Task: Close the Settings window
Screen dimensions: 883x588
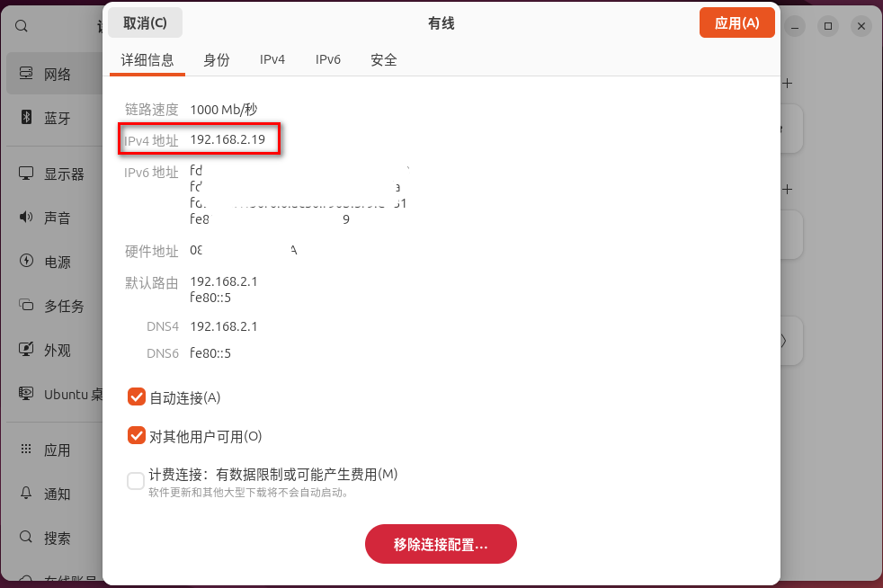Action: coord(861,26)
